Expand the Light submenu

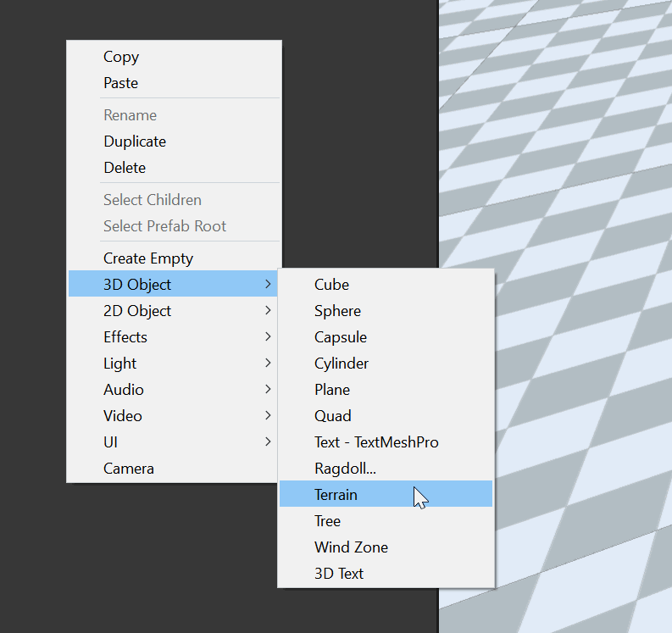(120, 364)
